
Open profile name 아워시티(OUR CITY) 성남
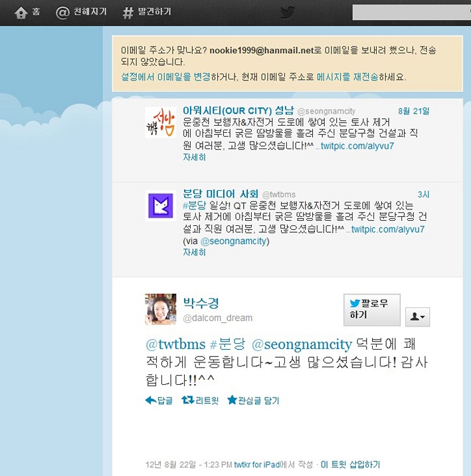[238, 110]
